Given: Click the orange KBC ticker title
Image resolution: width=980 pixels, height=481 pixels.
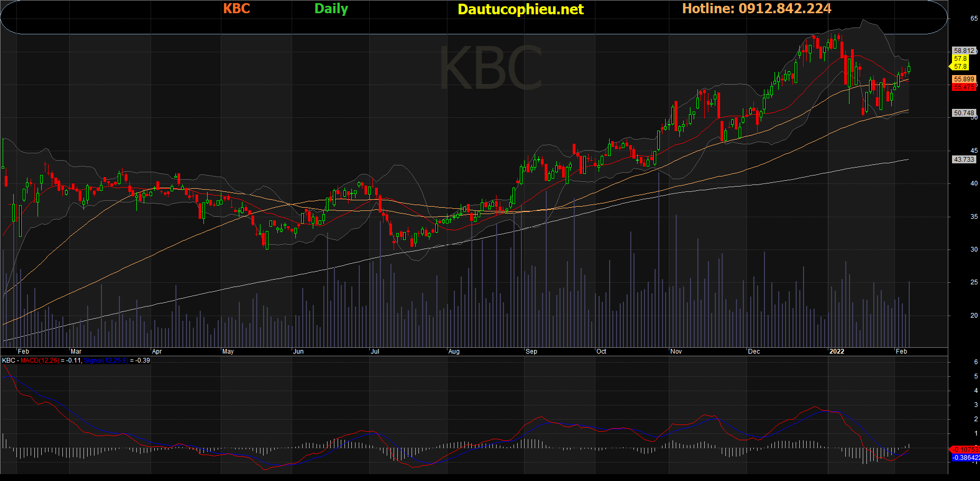Looking at the screenshot, I should (x=236, y=8).
